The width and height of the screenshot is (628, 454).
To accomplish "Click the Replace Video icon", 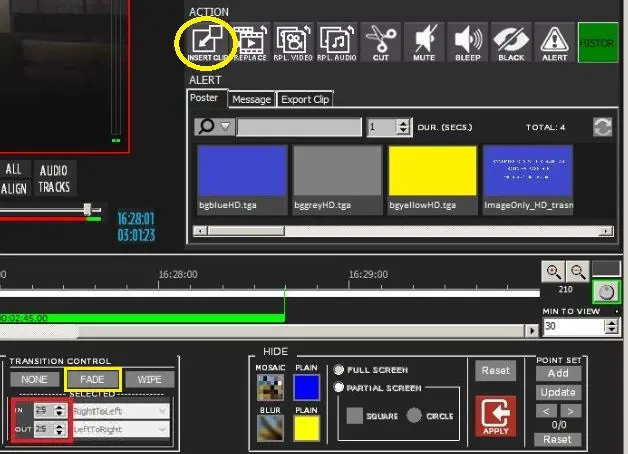I will coord(294,42).
